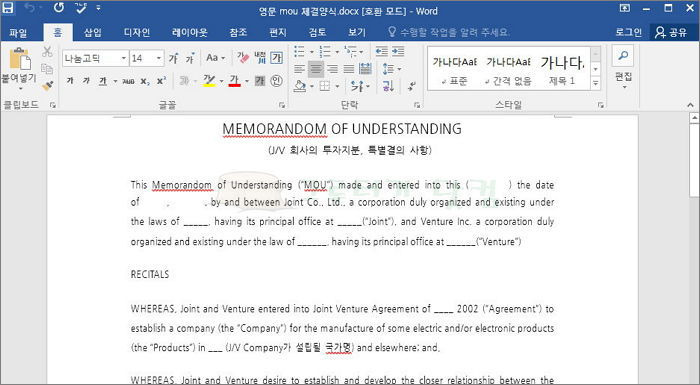Switch to the 검토 tab
Viewport: 700px width, 385px height.
click(x=317, y=32)
